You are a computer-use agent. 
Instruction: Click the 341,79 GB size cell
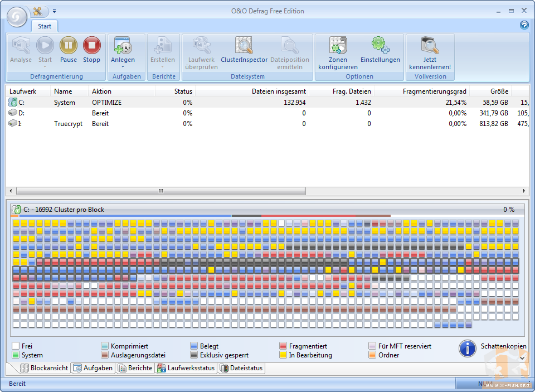coord(494,113)
